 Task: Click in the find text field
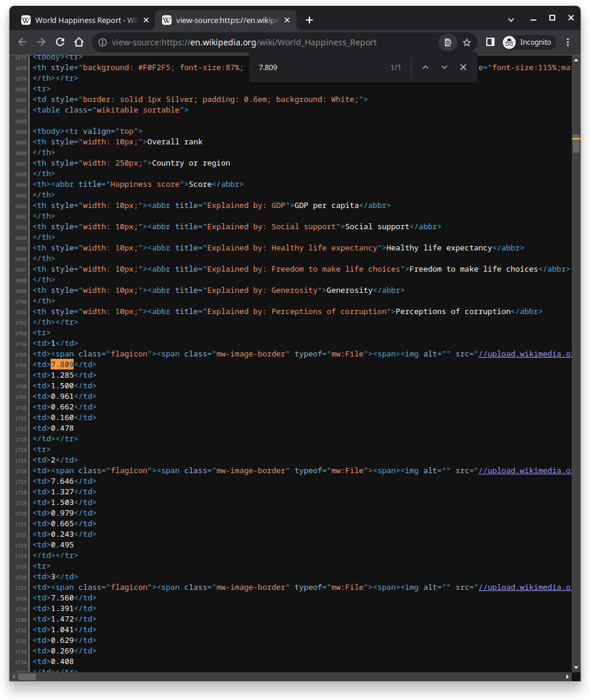(x=318, y=67)
